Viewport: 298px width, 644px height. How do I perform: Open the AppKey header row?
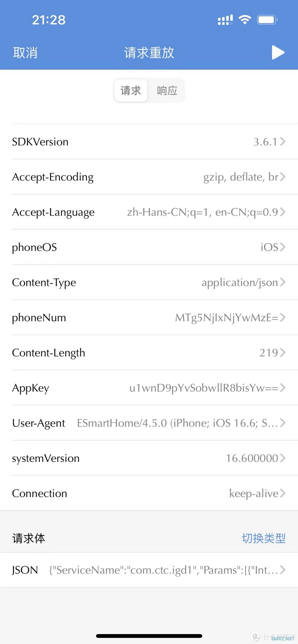(149, 388)
